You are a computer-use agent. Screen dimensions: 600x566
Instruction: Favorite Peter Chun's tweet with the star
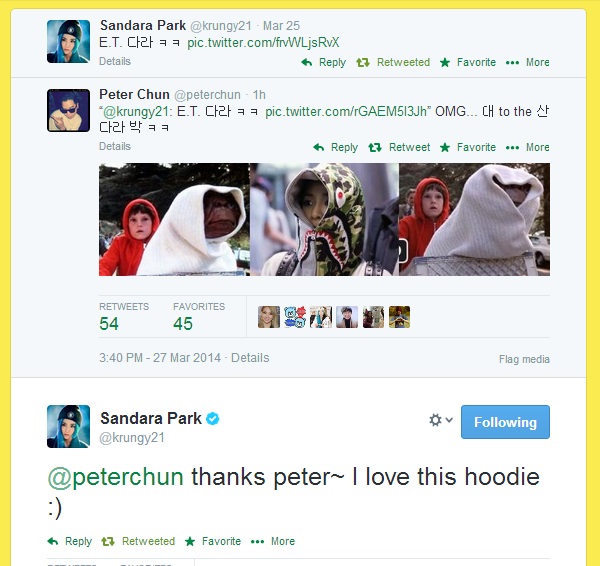tap(468, 147)
